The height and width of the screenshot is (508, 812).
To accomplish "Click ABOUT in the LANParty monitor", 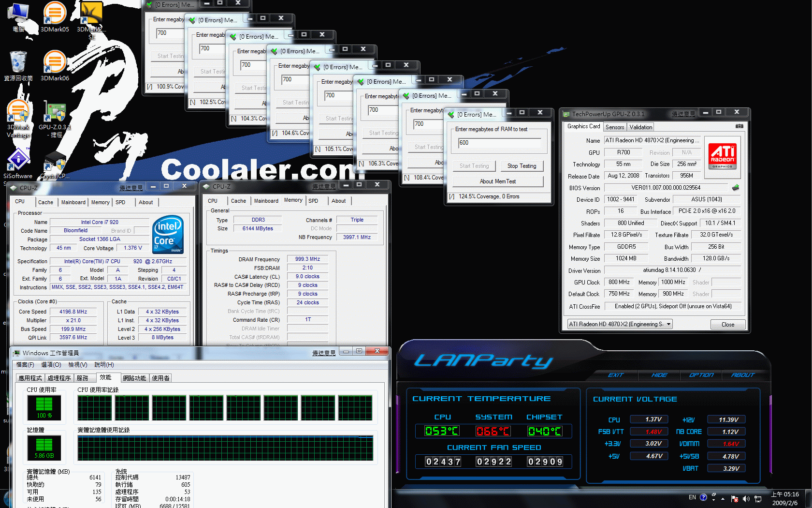I will (x=743, y=375).
